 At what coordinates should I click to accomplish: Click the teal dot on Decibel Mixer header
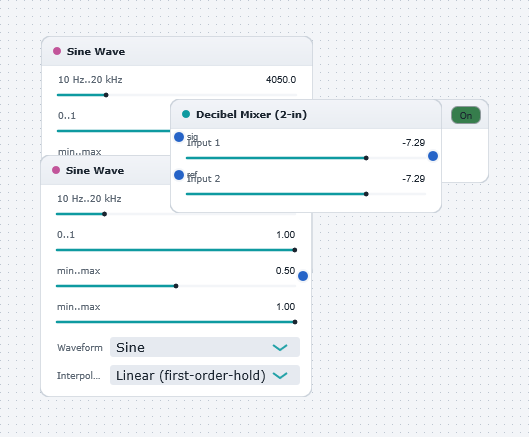click(x=186, y=114)
